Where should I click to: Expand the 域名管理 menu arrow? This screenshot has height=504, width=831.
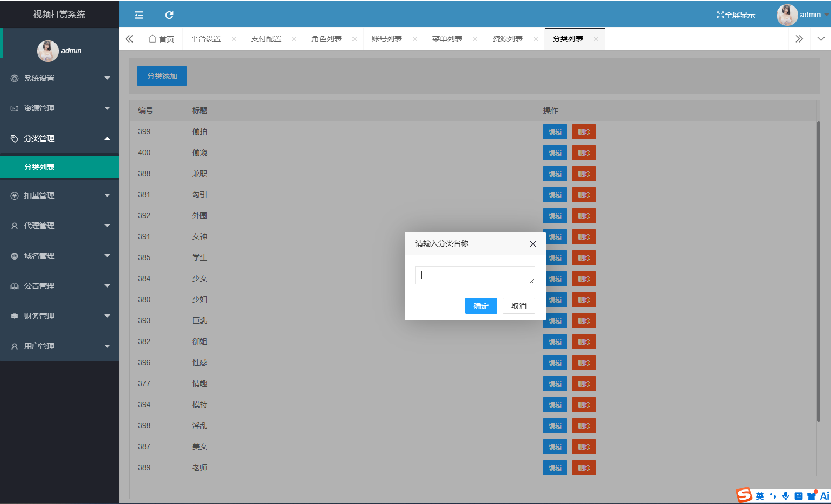(x=107, y=256)
